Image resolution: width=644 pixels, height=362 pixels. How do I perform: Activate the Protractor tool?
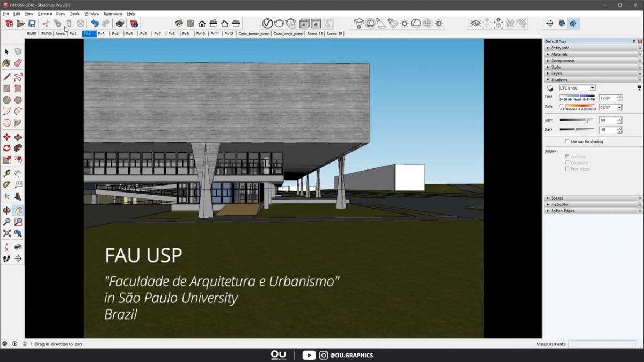(6, 184)
